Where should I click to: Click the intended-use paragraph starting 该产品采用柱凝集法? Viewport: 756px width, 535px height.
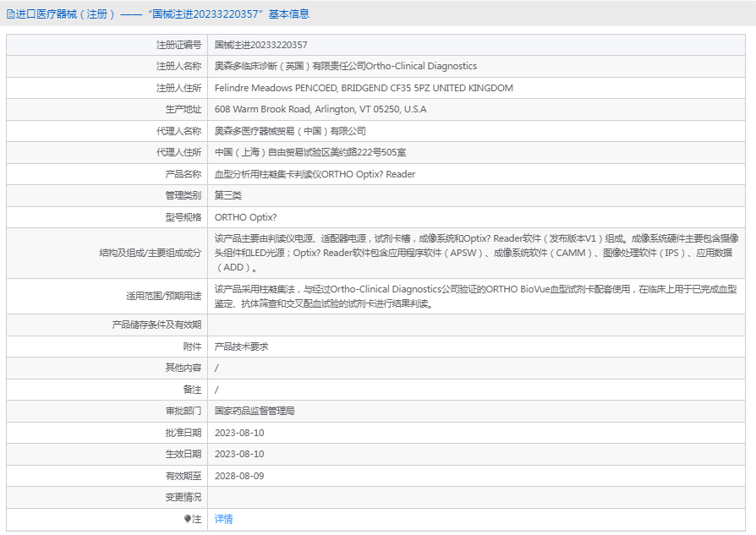[x=475, y=296]
